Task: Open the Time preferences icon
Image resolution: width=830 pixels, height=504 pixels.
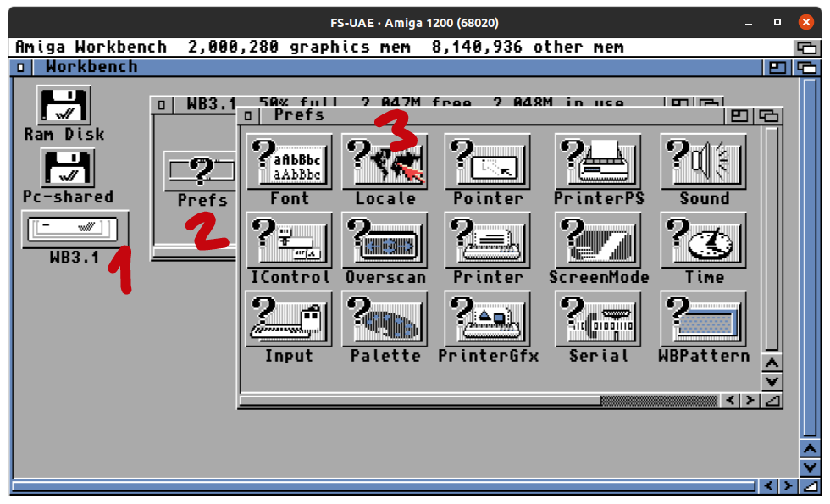Action: [704, 240]
